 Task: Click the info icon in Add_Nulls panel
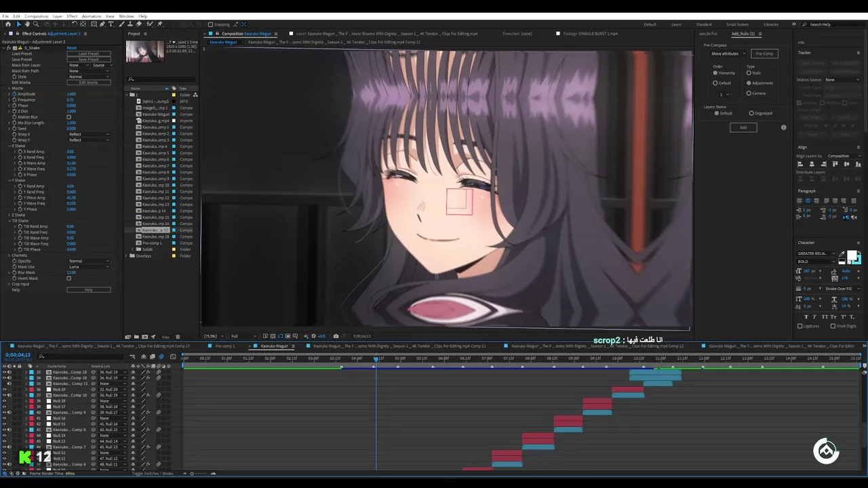[784, 127]
